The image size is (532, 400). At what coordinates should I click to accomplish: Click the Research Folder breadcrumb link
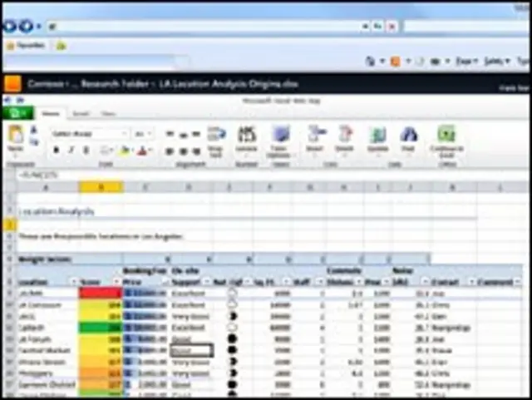(x=115, y=83)
